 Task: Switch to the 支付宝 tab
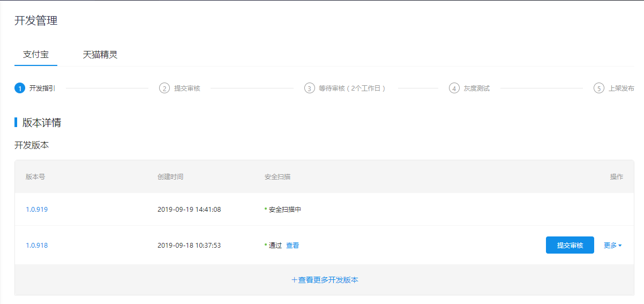click(x=36, y=55)
